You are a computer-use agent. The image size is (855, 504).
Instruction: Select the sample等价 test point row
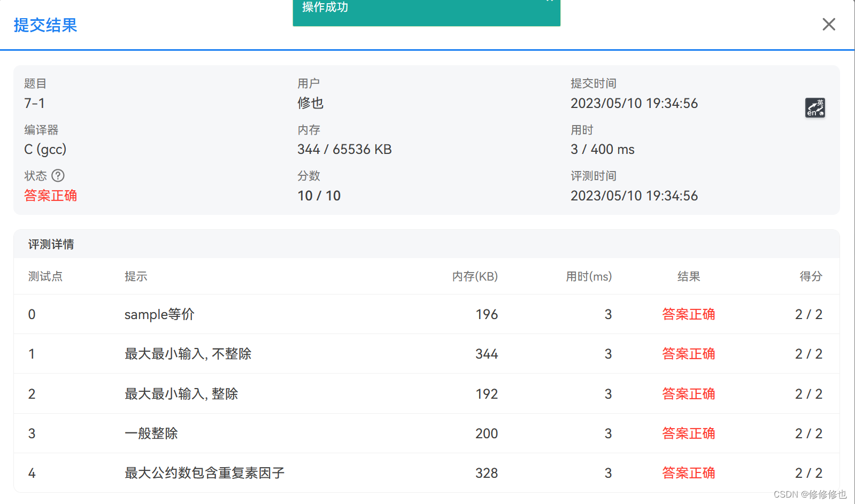click(159, 314)
